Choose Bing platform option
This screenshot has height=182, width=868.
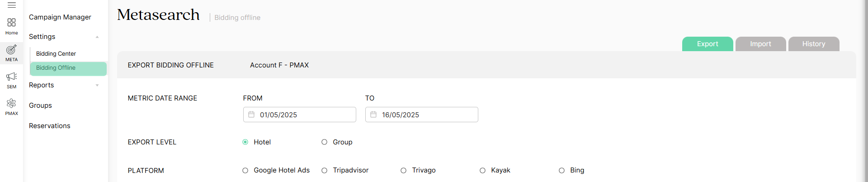tap(562, 171)
